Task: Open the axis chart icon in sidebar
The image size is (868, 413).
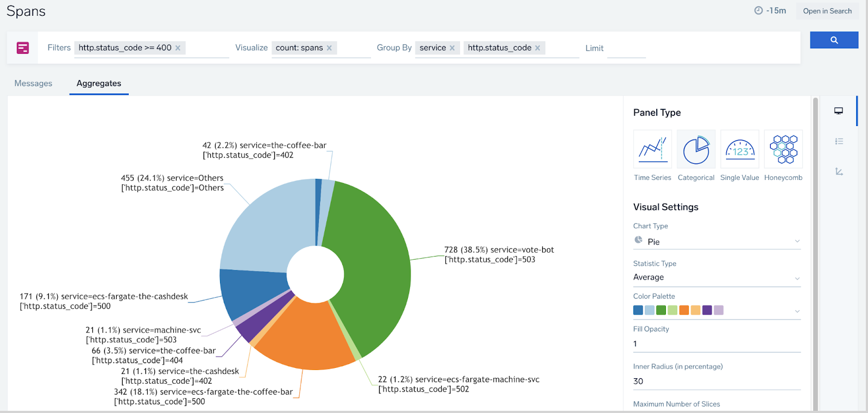Action: (839, 172)
